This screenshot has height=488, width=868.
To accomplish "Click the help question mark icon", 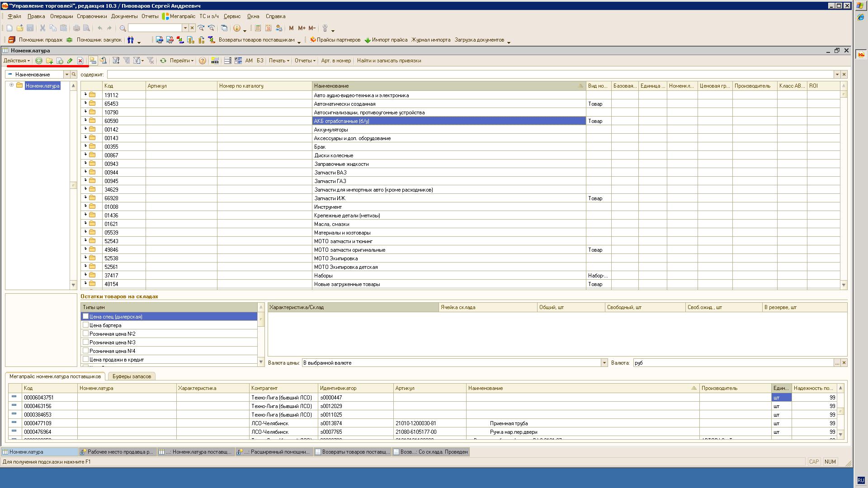I will pyautogui.click(x=203, y=61).
